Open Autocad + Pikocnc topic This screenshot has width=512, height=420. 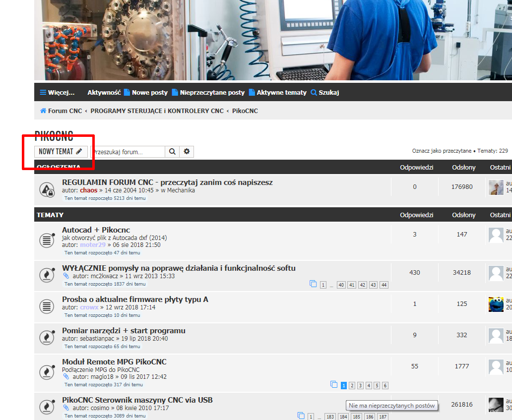pyautogui.click(x=96, y=230)
